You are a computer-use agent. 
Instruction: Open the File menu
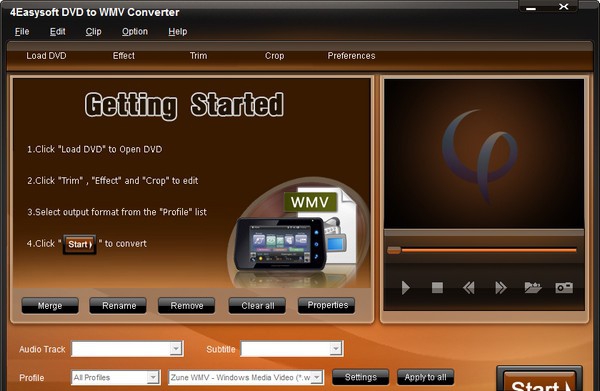coord(22,31)
